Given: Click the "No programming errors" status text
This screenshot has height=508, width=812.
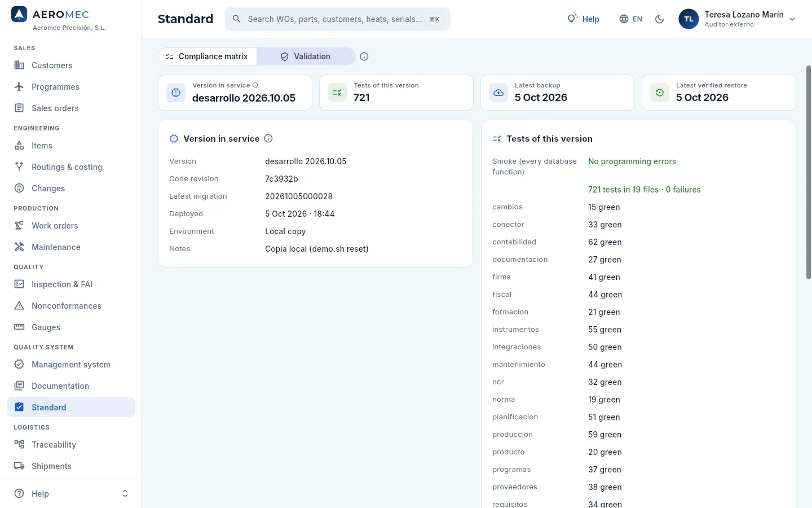Looking at the screenshot, I should tap(632, 161).
